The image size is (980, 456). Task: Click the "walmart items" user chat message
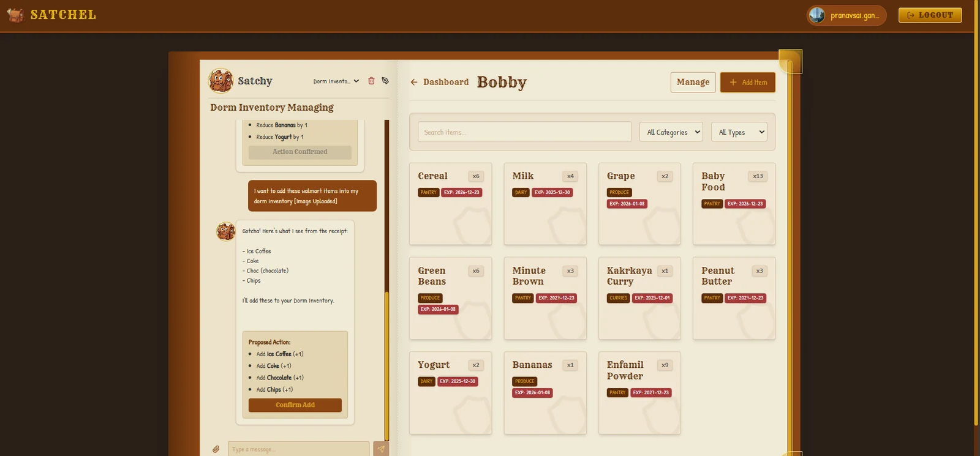coord(312,196)
